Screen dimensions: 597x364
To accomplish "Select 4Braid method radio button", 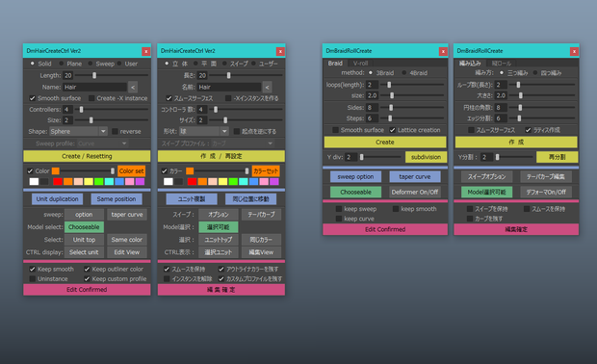I will coord(404,73).
